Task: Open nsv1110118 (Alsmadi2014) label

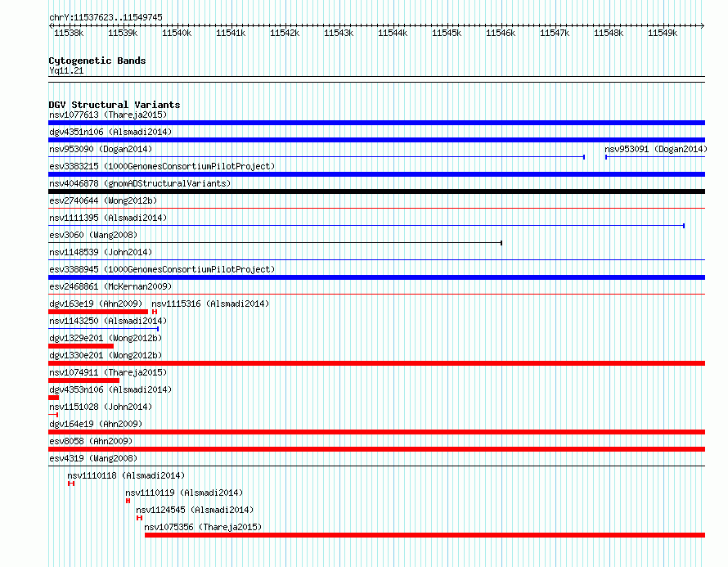Action: pos(126,475)
